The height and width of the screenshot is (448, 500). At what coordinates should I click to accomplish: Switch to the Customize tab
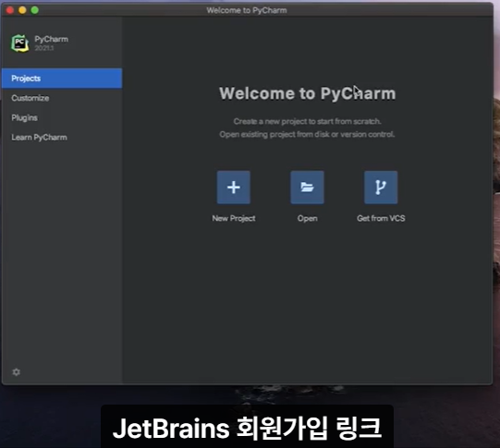62,98
